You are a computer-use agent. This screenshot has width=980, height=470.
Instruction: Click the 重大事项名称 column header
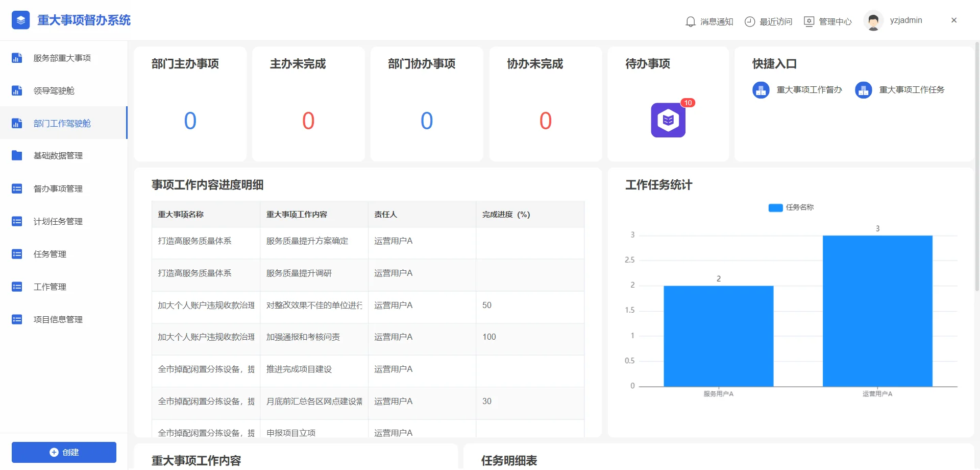[x=206, y=214]
